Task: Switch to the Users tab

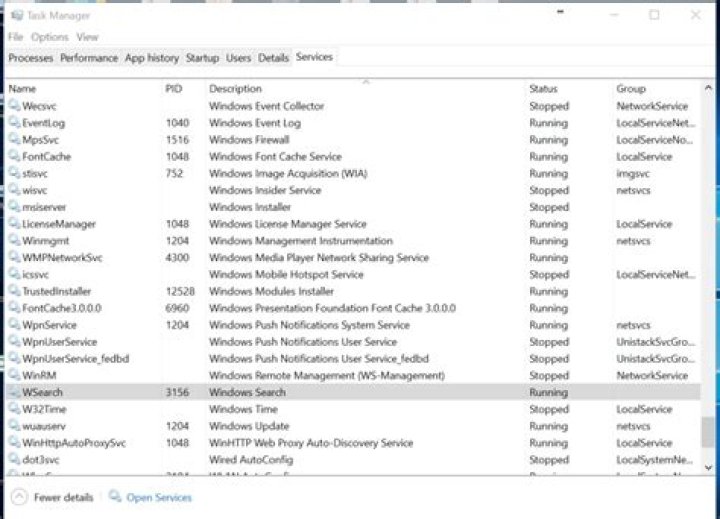Action: click(238, 58)
